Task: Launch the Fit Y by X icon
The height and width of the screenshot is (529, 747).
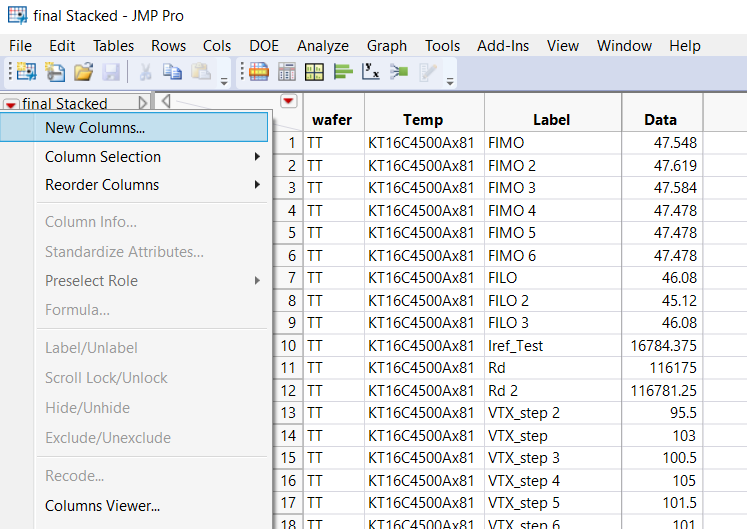Action: tap(371, 72)
